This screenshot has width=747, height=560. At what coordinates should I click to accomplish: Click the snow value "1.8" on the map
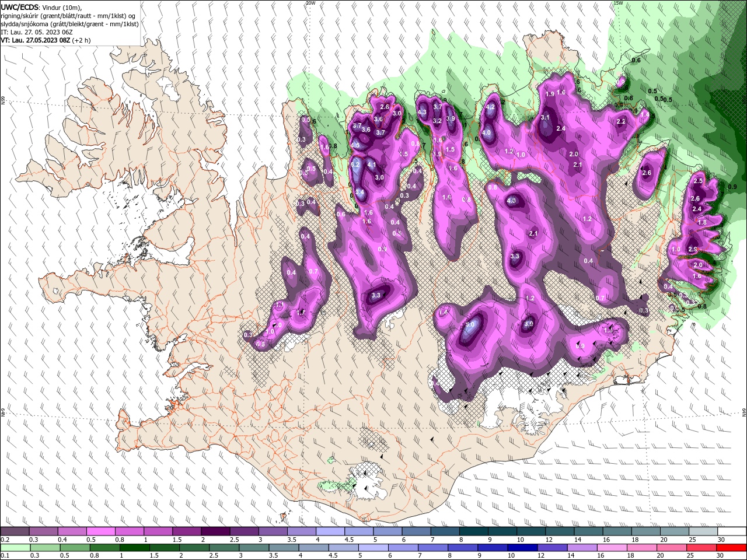[x=702, y=222]
